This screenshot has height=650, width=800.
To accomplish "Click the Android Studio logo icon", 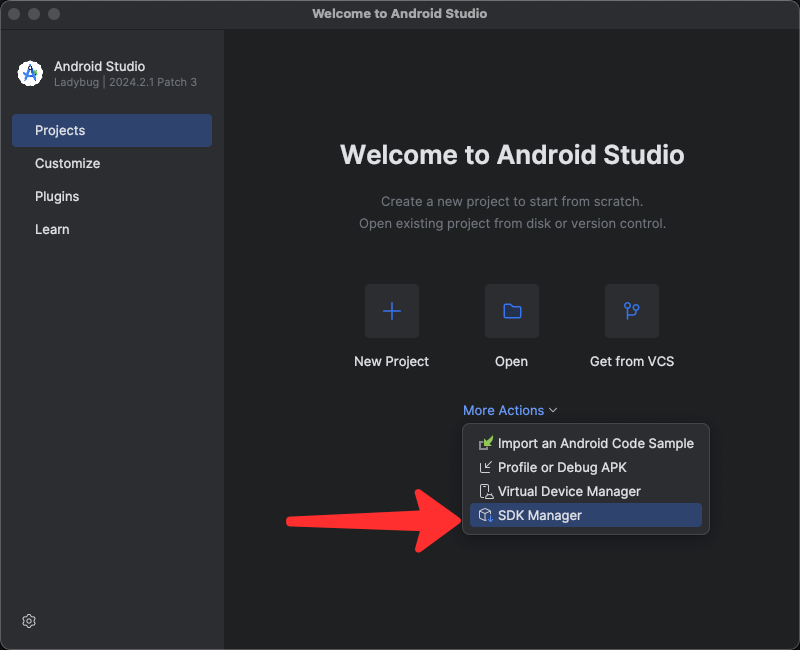I will tap(30, 74).
